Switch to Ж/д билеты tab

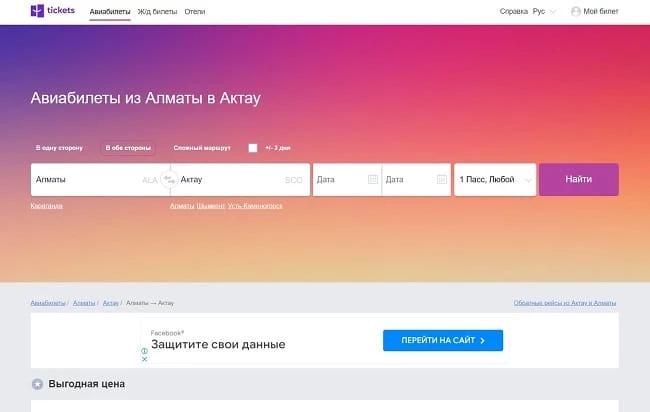pos(157,12)
